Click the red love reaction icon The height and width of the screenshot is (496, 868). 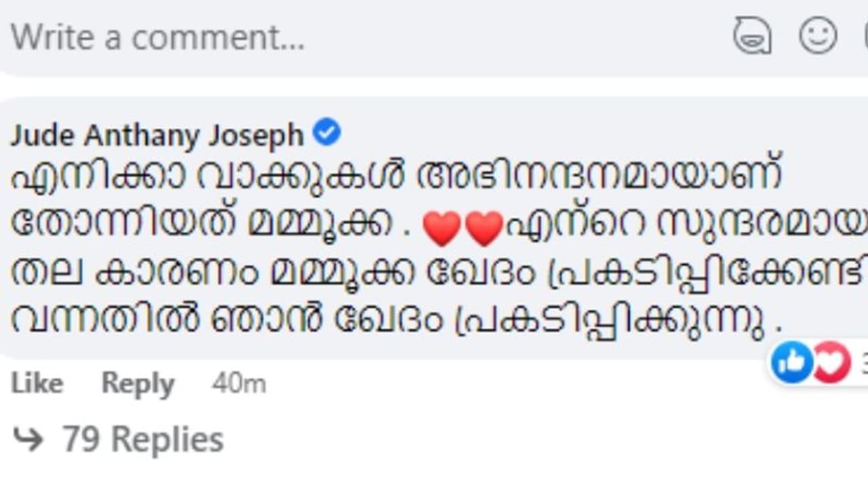pyautogui.click(x=831, y=362)
